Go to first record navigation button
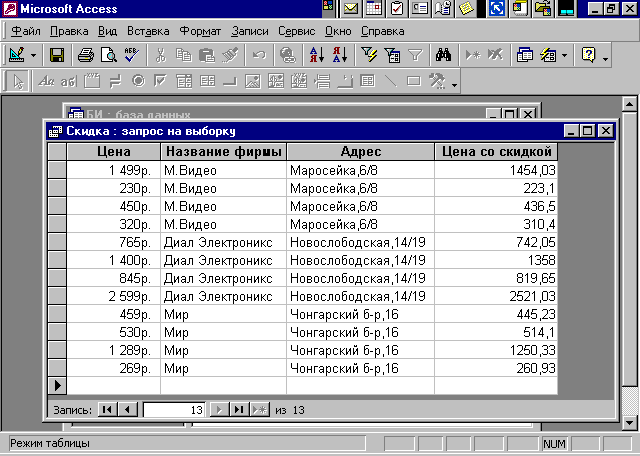This screenshot has width=640, height=456. (108, 409)
